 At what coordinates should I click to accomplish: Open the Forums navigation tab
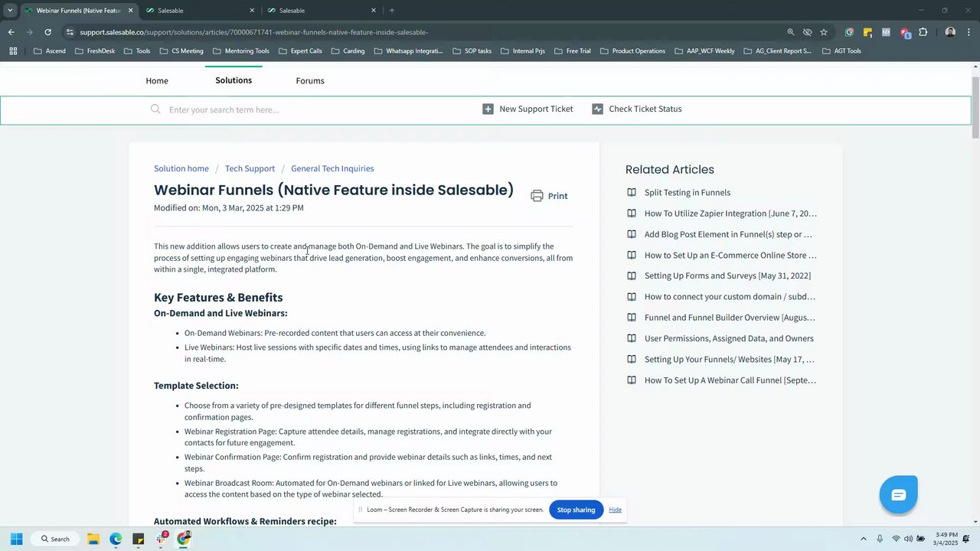pyautogui.click(x=310, y=80)
